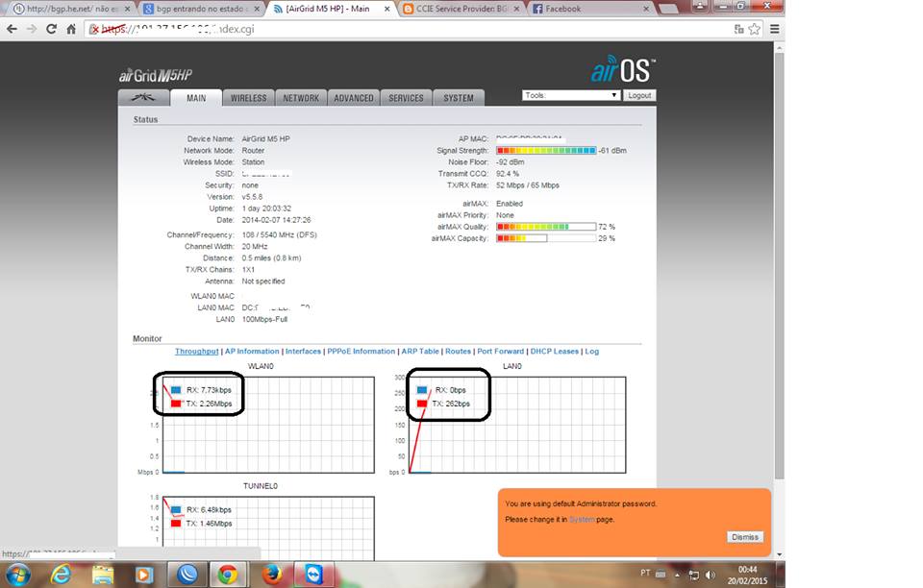Click the network icon in system tray
This screenshot has width=923, height=588.
click(x=694, y=575)
